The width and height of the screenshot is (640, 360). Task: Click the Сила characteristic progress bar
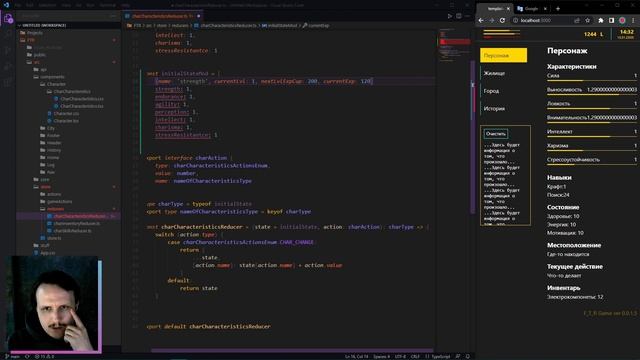pos(592,81)
